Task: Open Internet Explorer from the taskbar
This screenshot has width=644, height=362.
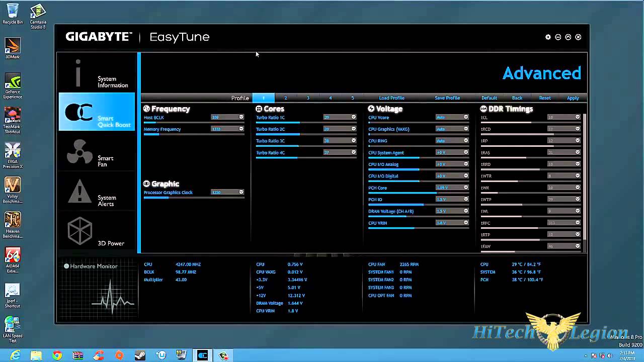Action: [x=16, y=355]
